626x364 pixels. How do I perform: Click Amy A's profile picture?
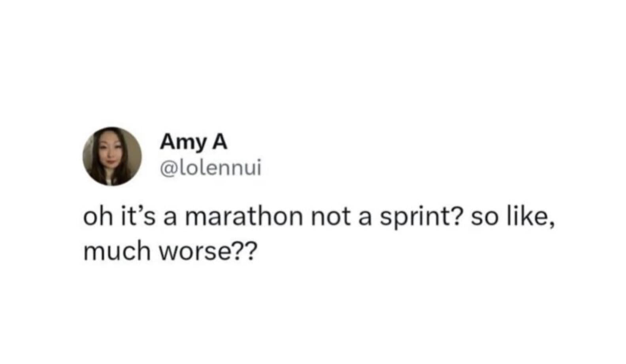click(112, 156)
